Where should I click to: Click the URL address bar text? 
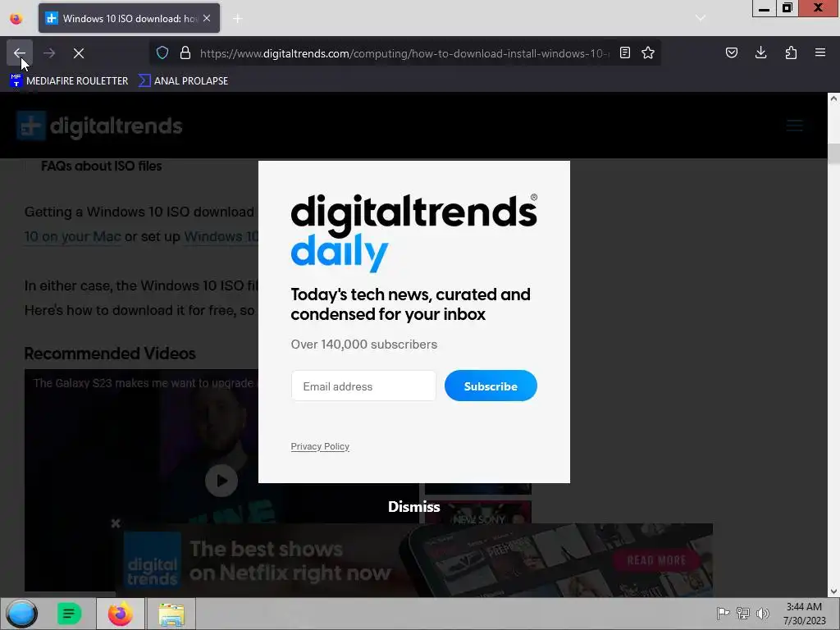coord(404,53)
